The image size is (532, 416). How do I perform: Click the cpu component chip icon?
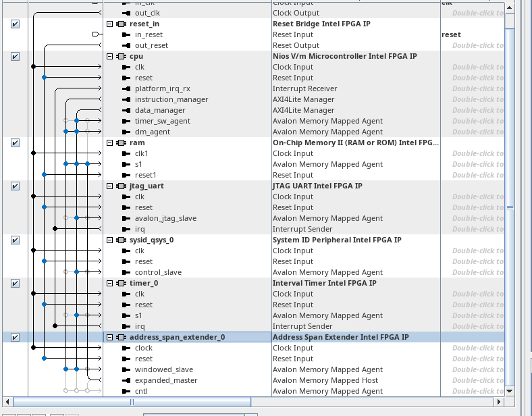click(121, 56)
